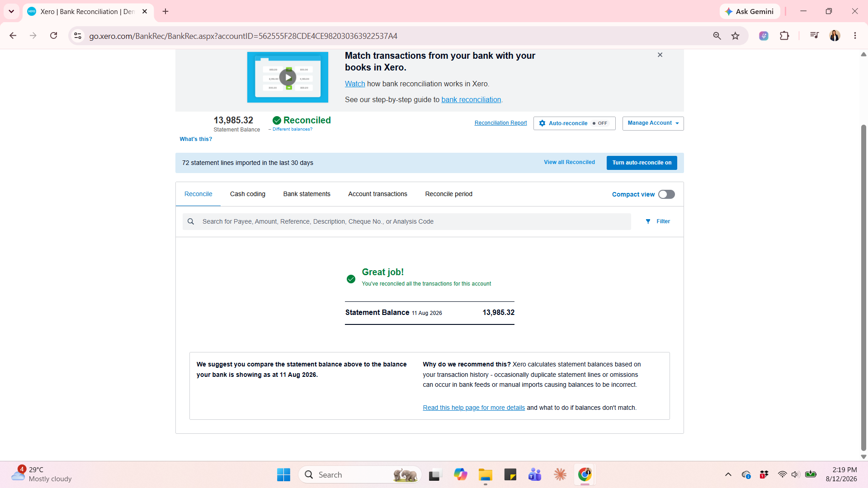Open File Explorer from the taskbar
The height and width of the screenshot is (488, 868).
click(486, 474)
